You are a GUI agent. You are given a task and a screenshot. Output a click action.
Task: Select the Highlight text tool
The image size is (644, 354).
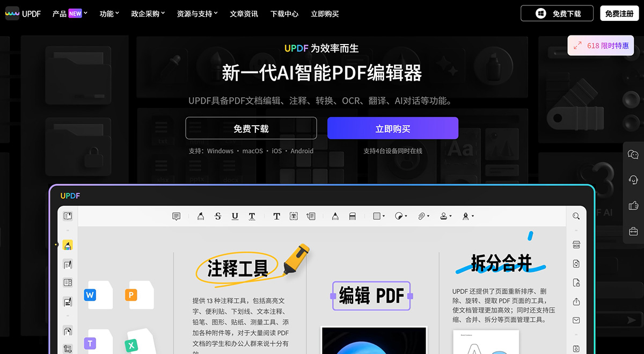(x=201, y=216)
